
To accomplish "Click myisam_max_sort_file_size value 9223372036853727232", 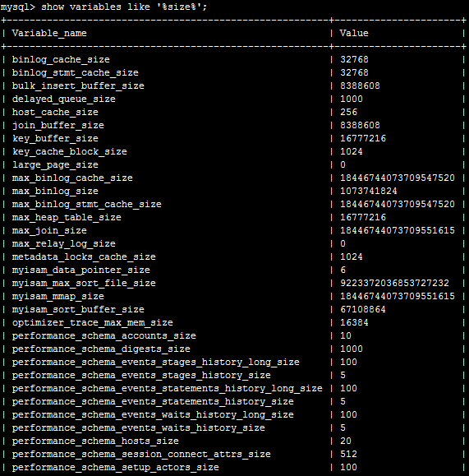I will click(x=394, y=283).
